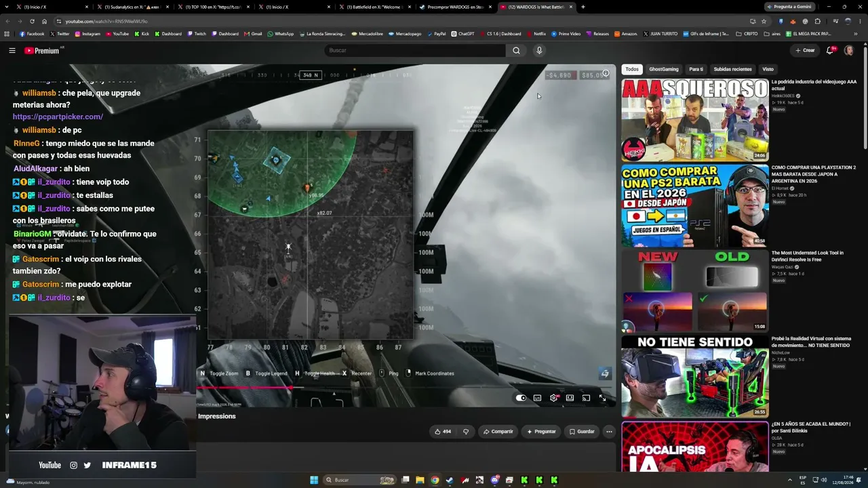Open NEW vs OLD DaVinci Resolve thumbnail

coord(695,291)
